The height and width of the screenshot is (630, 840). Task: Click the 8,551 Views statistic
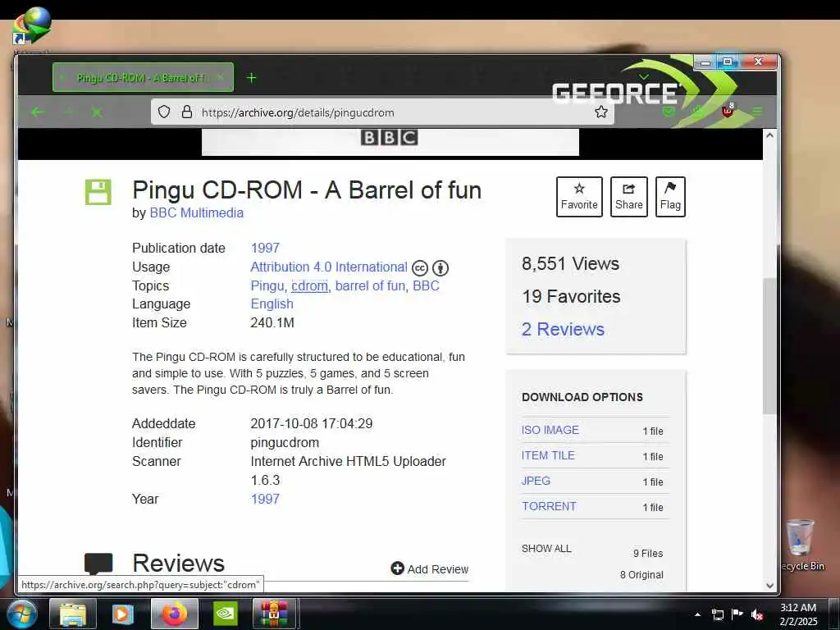click(570, 263)
